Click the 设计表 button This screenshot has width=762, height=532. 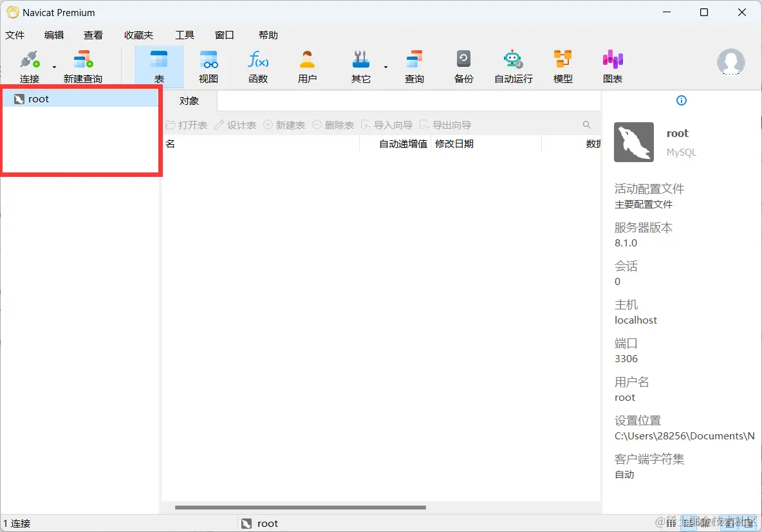(x=235, y=125)
